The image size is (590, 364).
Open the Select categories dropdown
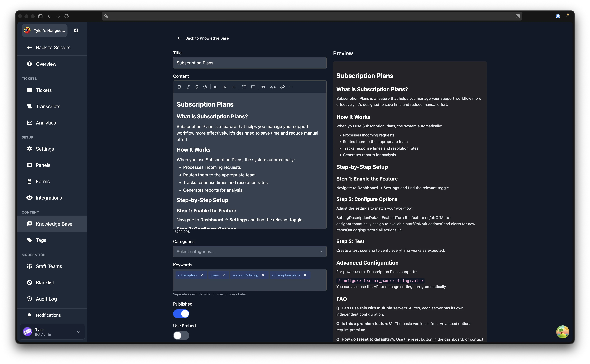[250, 252]
